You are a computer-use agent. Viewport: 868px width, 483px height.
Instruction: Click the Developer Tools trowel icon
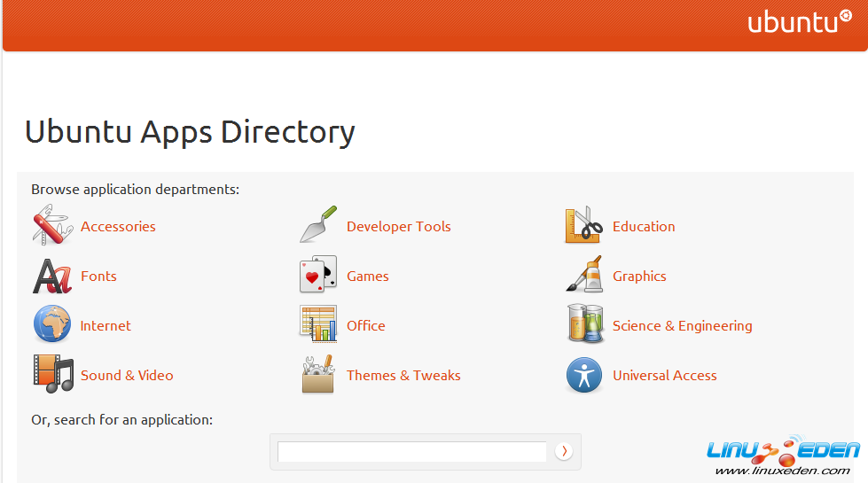pyautogui.click(x=318, y=224)
